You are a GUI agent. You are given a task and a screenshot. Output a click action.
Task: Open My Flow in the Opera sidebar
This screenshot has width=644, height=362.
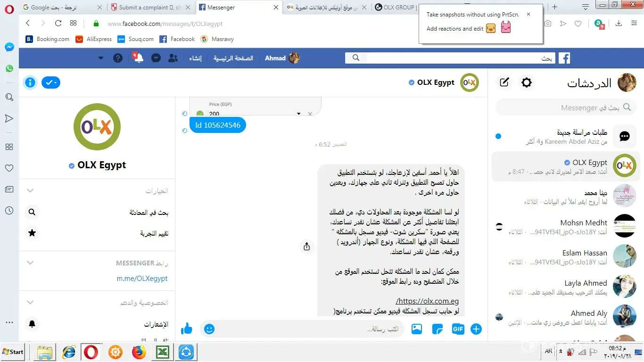point(9,118)
